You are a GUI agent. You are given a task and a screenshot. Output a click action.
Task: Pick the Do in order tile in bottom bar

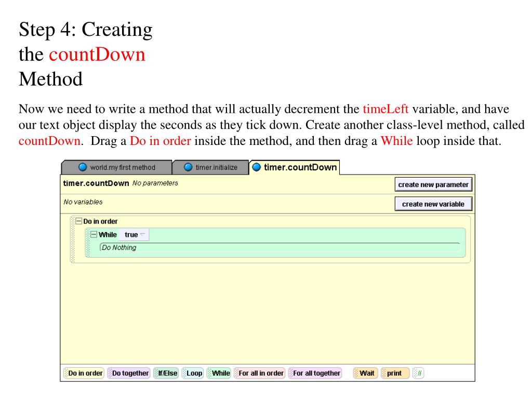[x=84, y=373]
